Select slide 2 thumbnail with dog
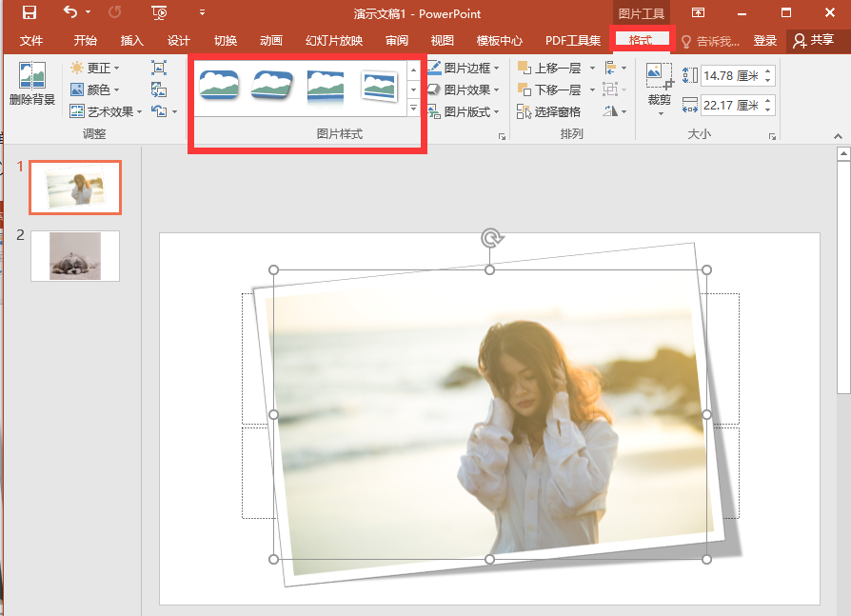 point(75,255)
